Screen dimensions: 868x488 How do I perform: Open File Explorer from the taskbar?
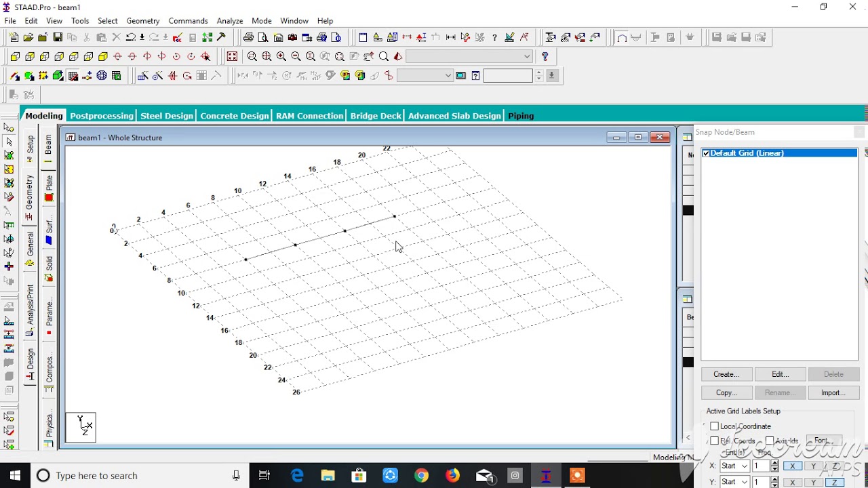click(x=328, y=476)
